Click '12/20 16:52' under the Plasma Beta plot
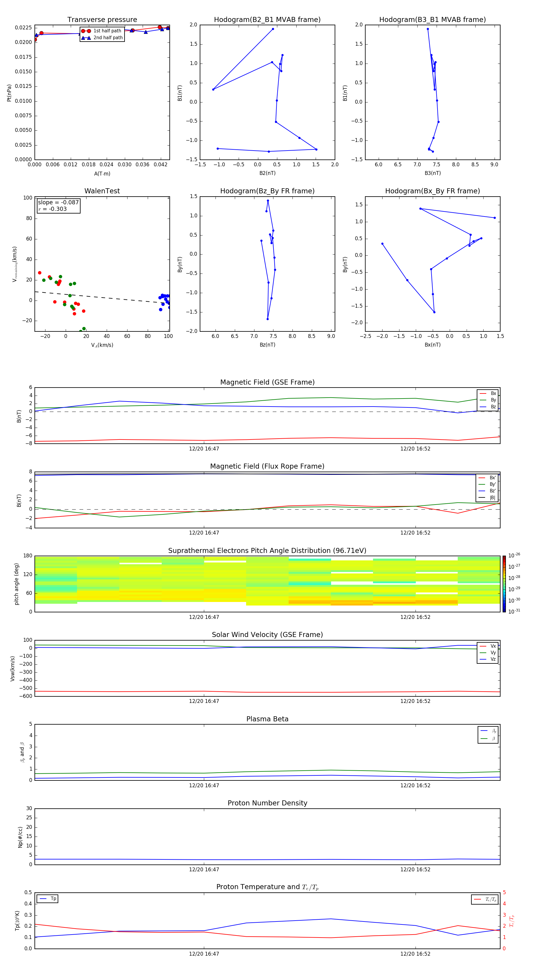Viewport: 535px width, 980px height. click(416, 785)
